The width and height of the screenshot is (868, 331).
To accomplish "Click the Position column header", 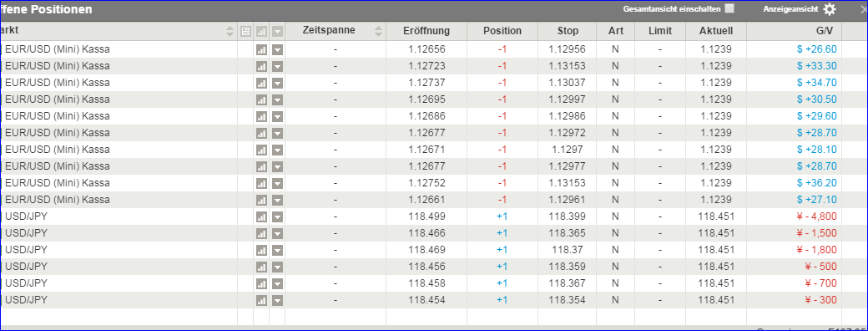I will (502, 30).
